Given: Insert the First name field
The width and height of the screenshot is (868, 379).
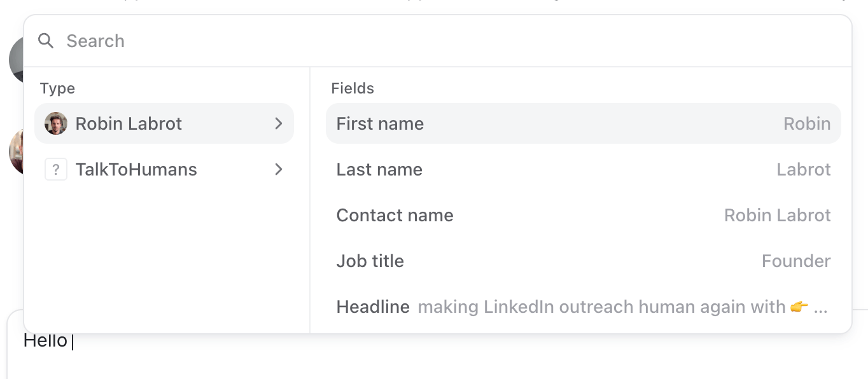Looking at the screenshot, I should pos(584,123).
